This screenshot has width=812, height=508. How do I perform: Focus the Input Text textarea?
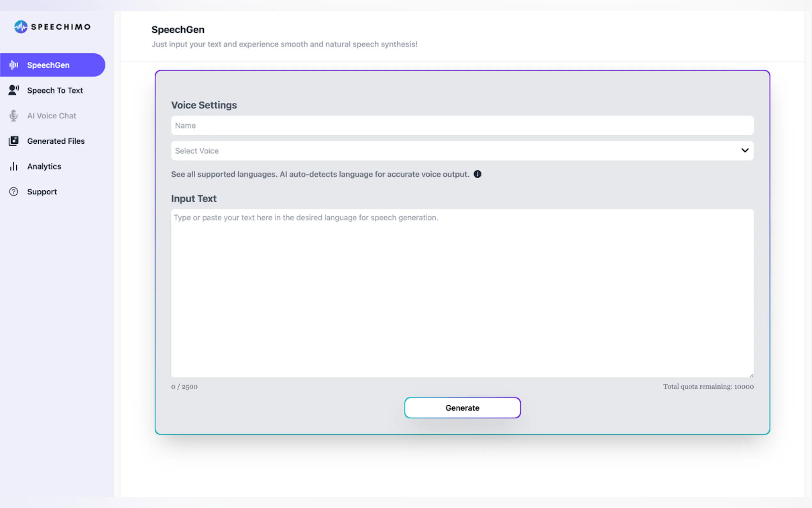pos(462,293)
